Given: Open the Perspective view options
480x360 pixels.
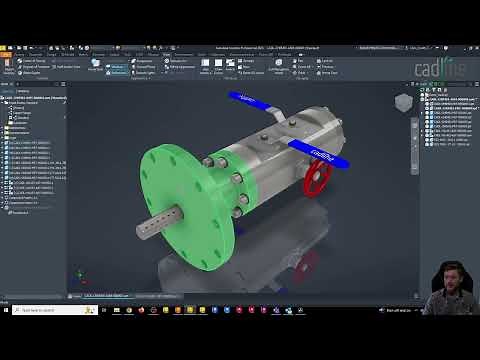Looking at the screenshot, I should point(142,61).
